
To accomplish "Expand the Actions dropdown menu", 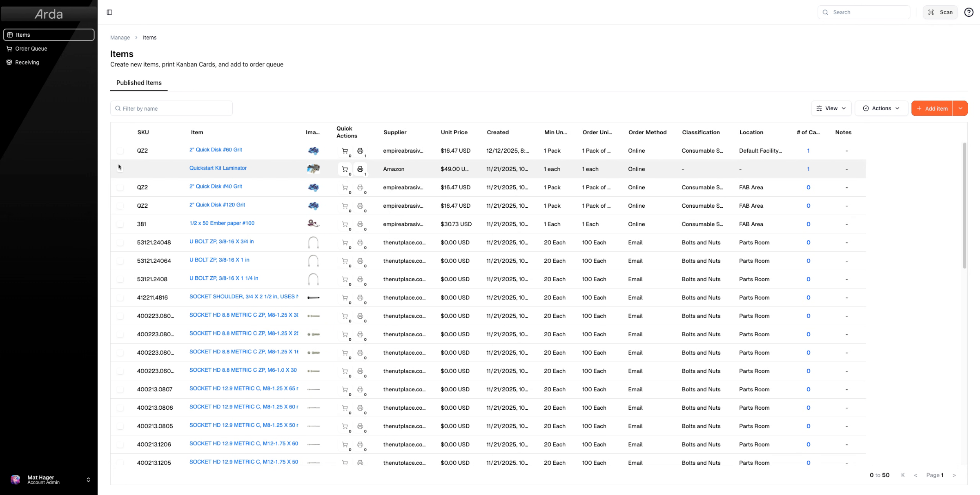I will tap(881, 108).
